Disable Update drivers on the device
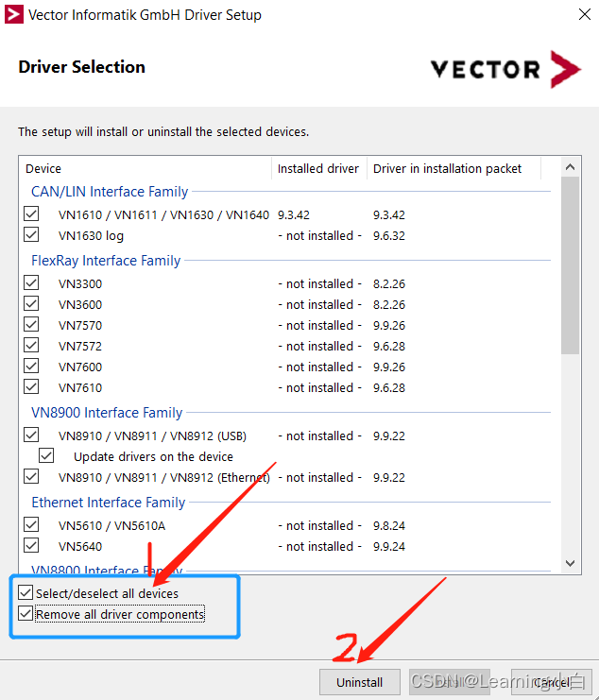Screen dimensions: 599x700 pyautogui.click(x=46, y=456)
